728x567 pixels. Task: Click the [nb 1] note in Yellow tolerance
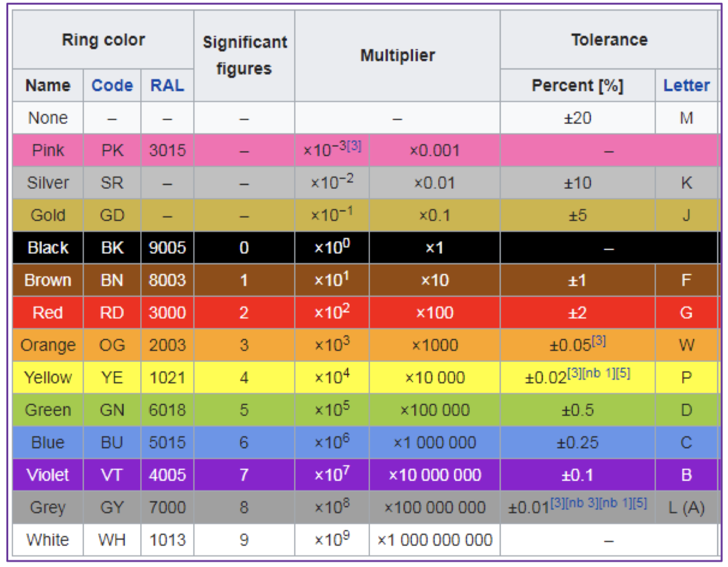[600, 374]
